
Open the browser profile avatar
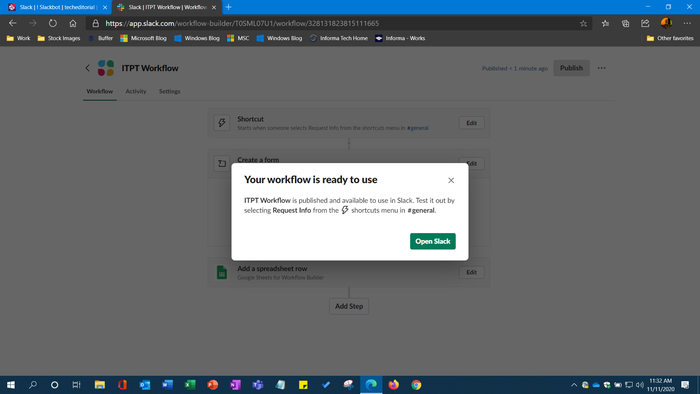666,23
